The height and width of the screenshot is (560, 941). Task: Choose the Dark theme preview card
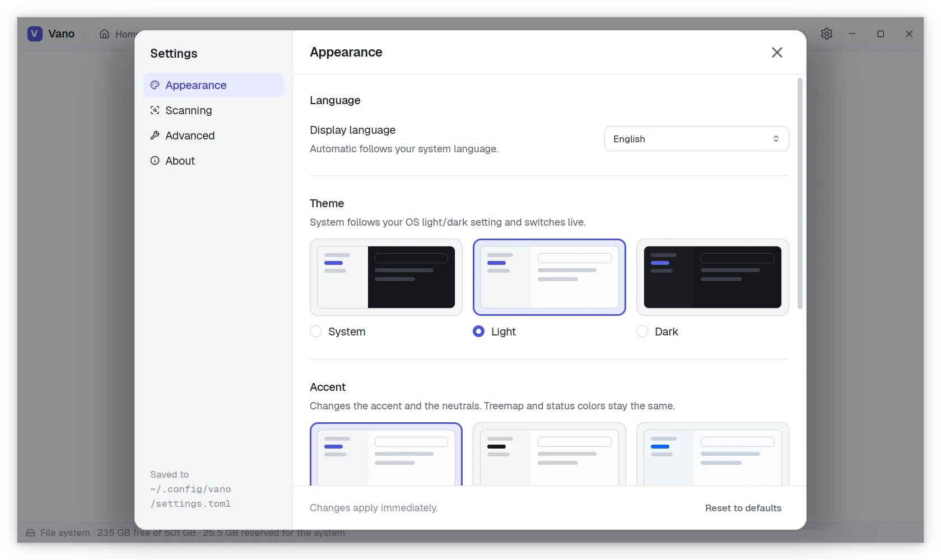[x=712, y=277]
